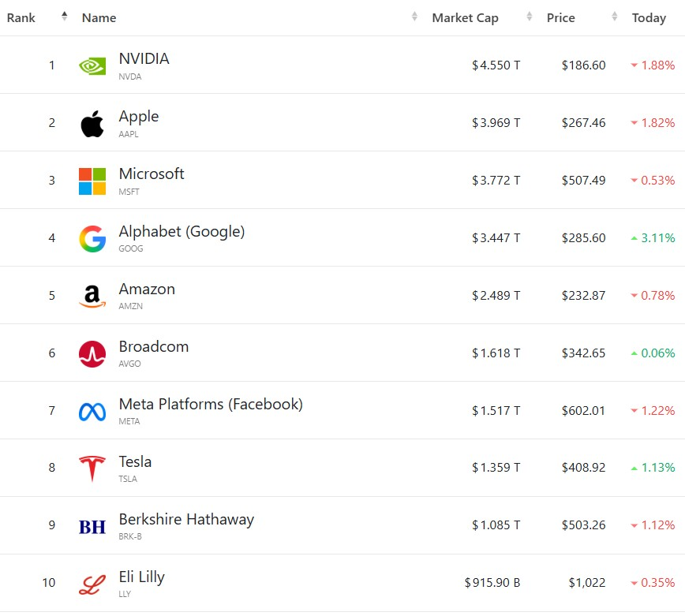The width and height of the screenshot is (685, 616).
Task: Click the Microsoft four-square logo
Action: click(92, 181)
